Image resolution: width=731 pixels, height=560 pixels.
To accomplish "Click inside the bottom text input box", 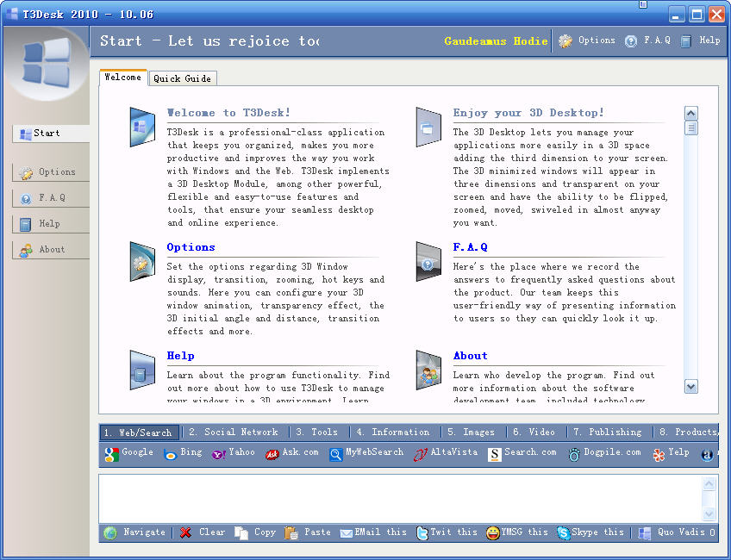I will [400, 499].
